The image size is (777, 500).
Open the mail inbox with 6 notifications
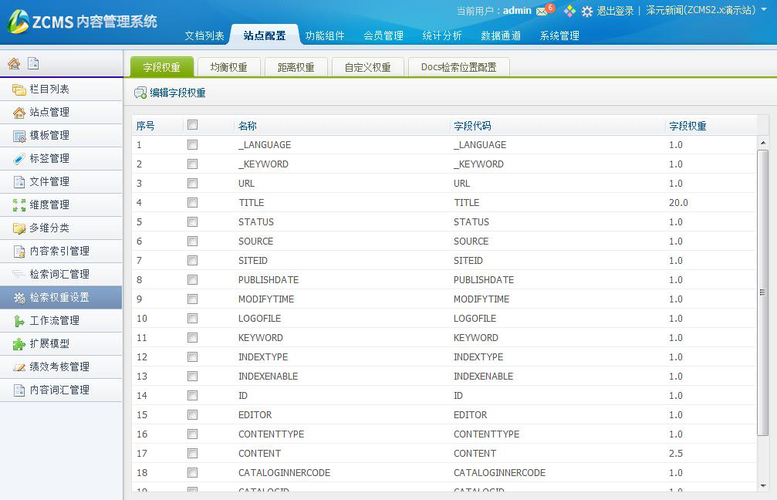coord(543,11)
